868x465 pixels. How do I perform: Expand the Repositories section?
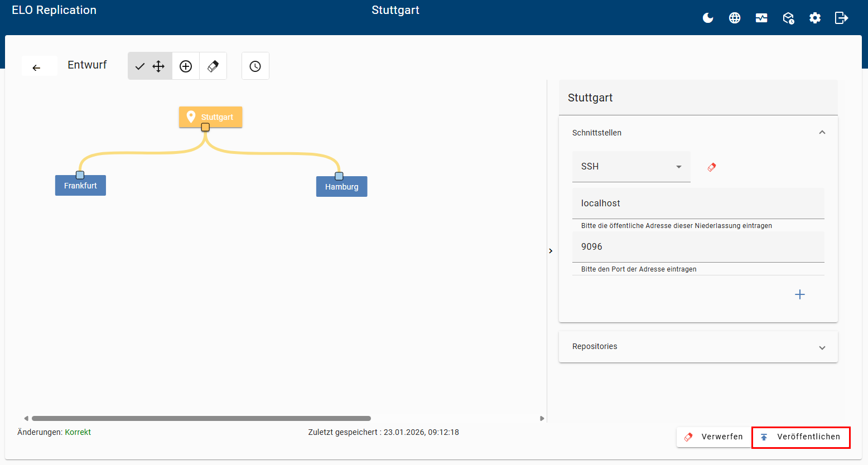coord(698,347)
